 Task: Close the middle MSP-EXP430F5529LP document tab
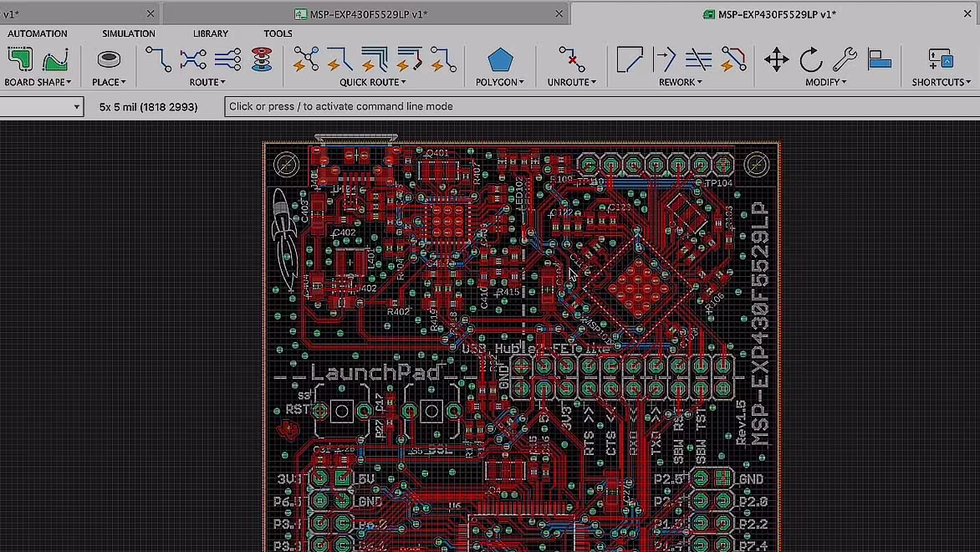pos(559,13)
